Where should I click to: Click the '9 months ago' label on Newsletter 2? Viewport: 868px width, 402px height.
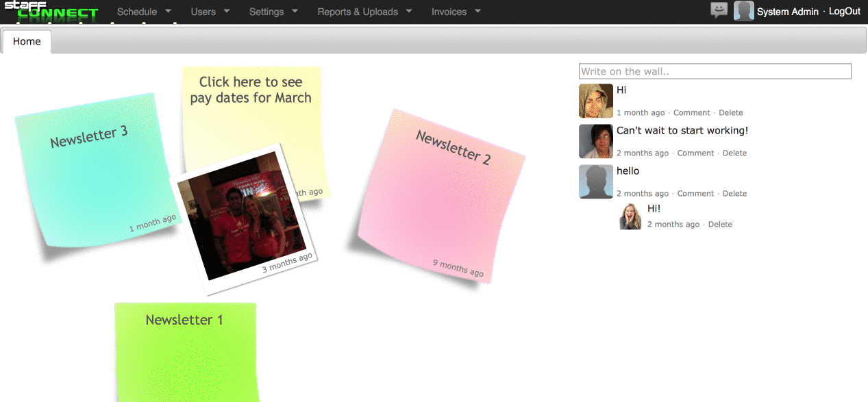pos(458,268)
